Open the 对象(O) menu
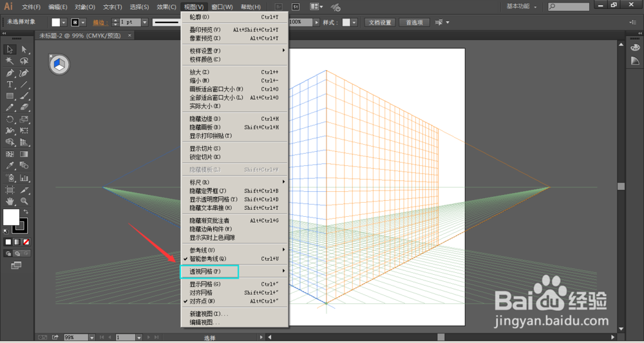Image resolution: width=644 pixels, height=343 pixels. pos(85,7)
